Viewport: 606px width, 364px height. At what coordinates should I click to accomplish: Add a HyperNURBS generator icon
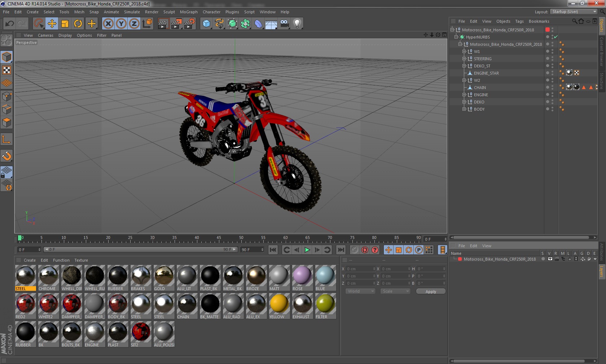[232, 24]
